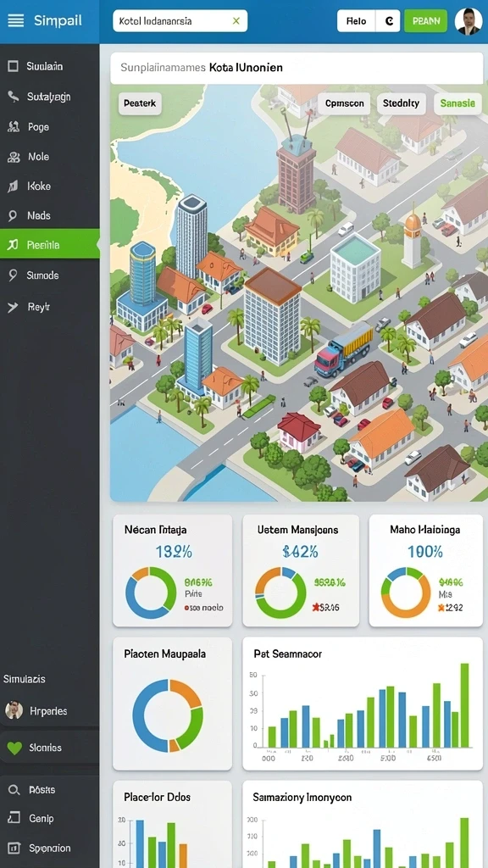Click the location icon next to Sunods
This screenshot has width=488, height=868.
13,275
